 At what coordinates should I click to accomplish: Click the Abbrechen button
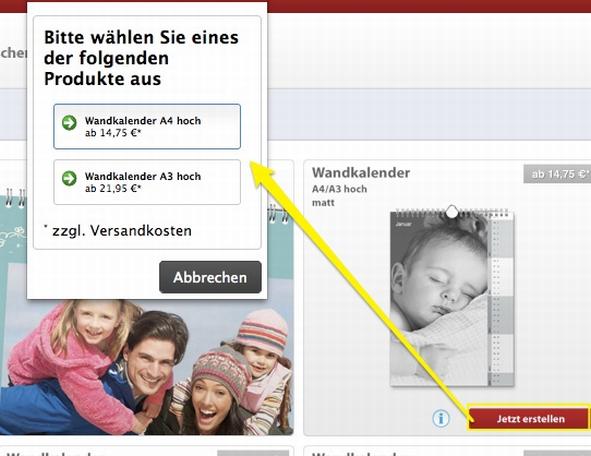pos(210,277)
